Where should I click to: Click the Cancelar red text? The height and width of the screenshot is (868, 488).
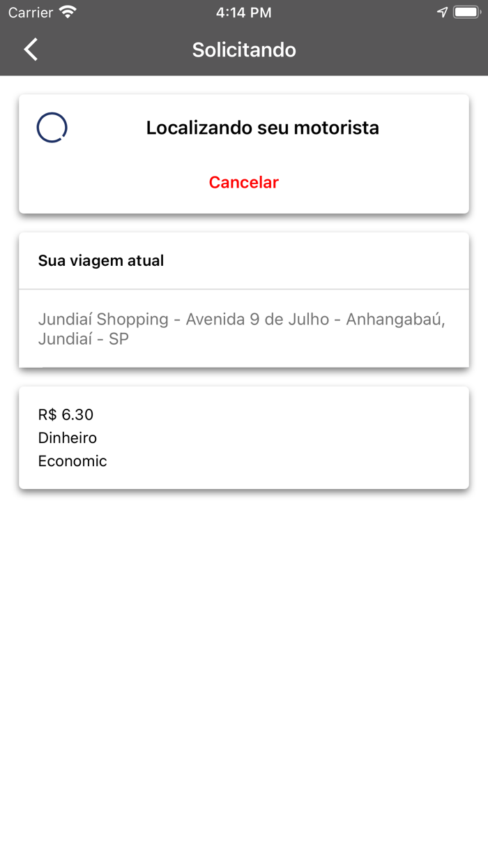(243, 182)
